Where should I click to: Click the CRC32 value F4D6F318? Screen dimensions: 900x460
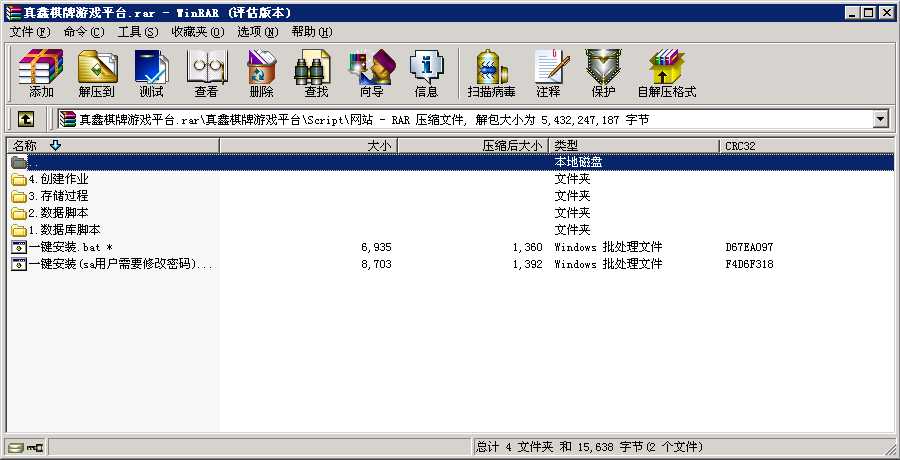point(749,264)
